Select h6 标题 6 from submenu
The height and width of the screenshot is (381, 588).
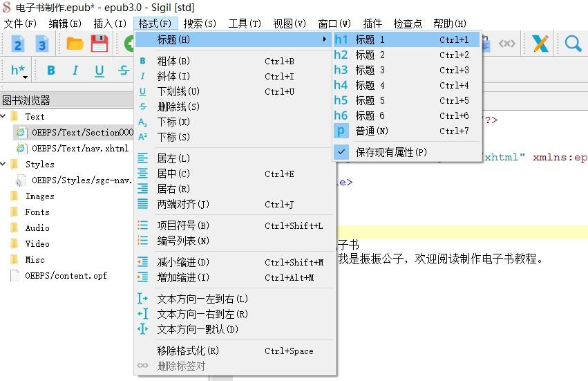click(x=406, y=115)
